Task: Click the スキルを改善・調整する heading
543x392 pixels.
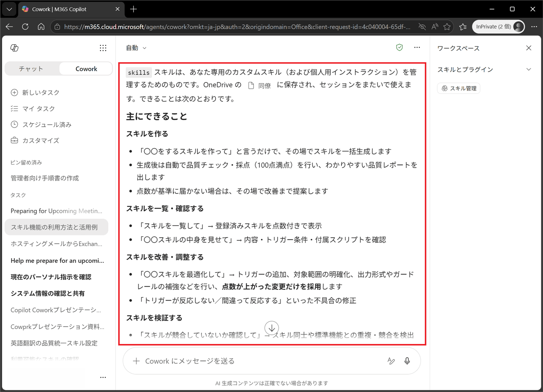Action: pos(165,257)
